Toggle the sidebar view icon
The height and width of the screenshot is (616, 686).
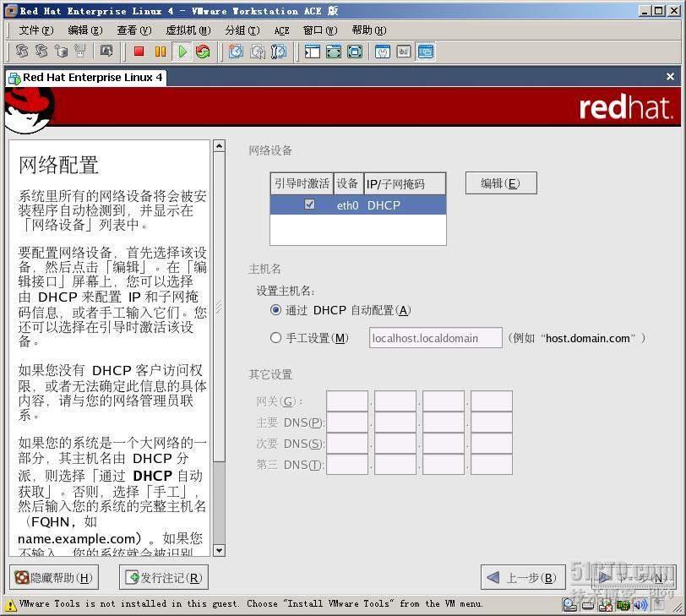tap(313, 52)
